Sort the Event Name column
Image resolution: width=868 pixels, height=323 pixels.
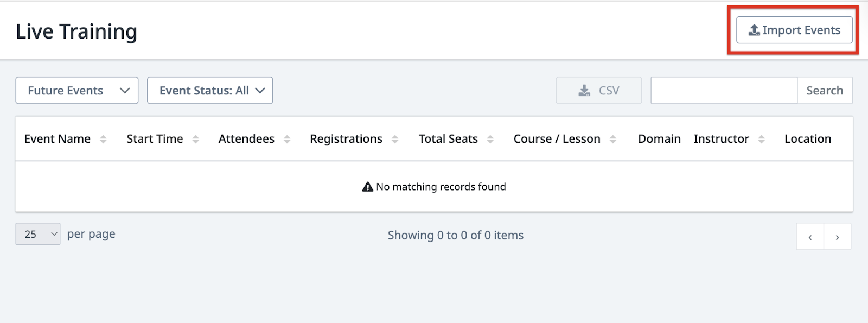click(x=103, y=138)
